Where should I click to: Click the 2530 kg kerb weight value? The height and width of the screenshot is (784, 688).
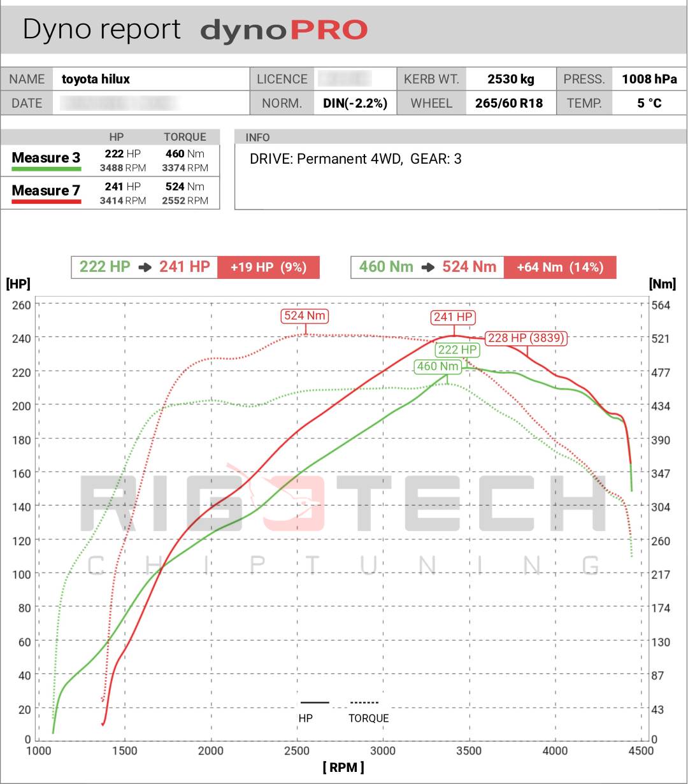coord(511,79)
